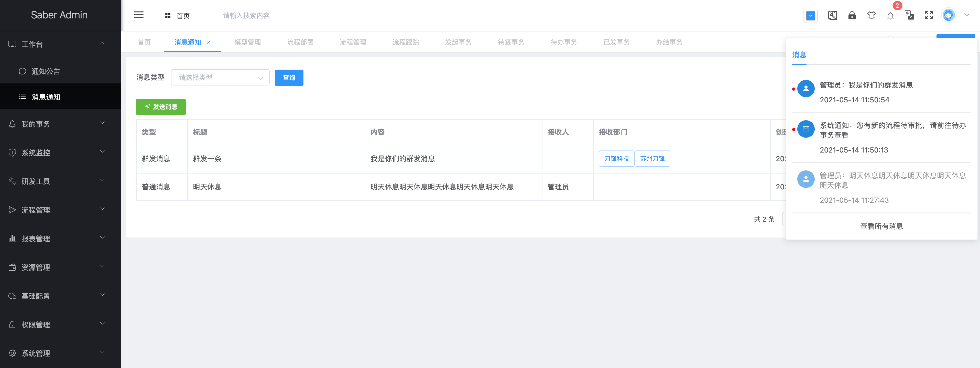The height and width of the screenshot is (368, 980).
Task: Open the debug log wrench-notepad icon
Action: pos(832,15)
